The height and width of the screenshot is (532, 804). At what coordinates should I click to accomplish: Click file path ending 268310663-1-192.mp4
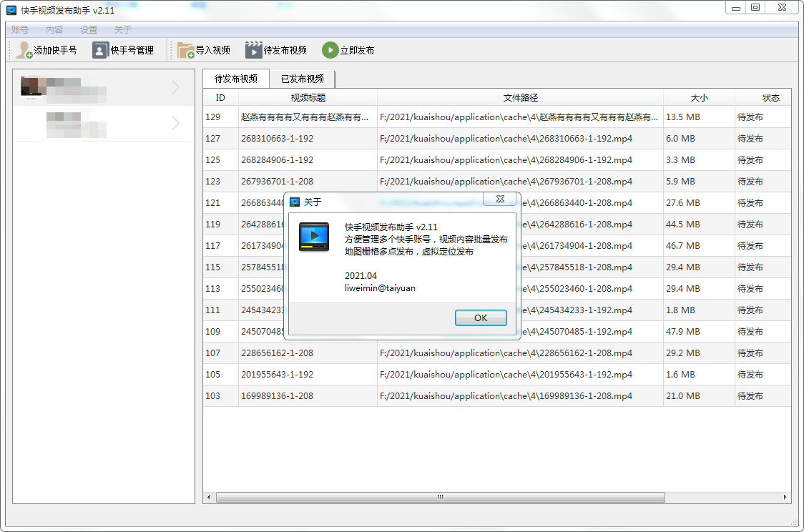506,139
